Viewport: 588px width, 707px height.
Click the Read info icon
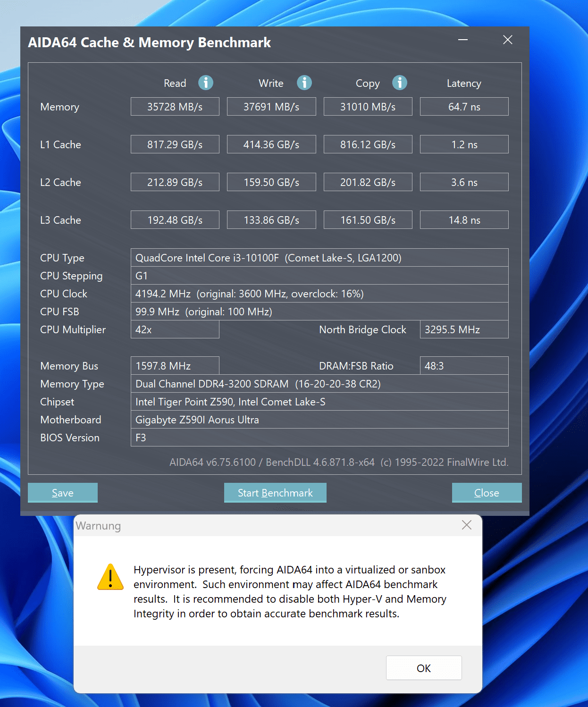click(x=205, y=83)
